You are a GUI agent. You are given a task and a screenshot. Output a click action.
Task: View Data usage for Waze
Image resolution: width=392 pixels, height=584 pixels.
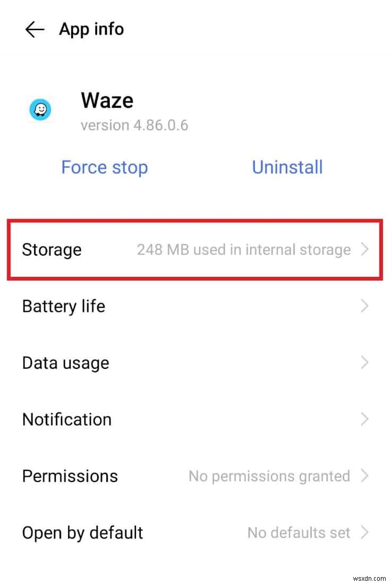click(65, 362)
